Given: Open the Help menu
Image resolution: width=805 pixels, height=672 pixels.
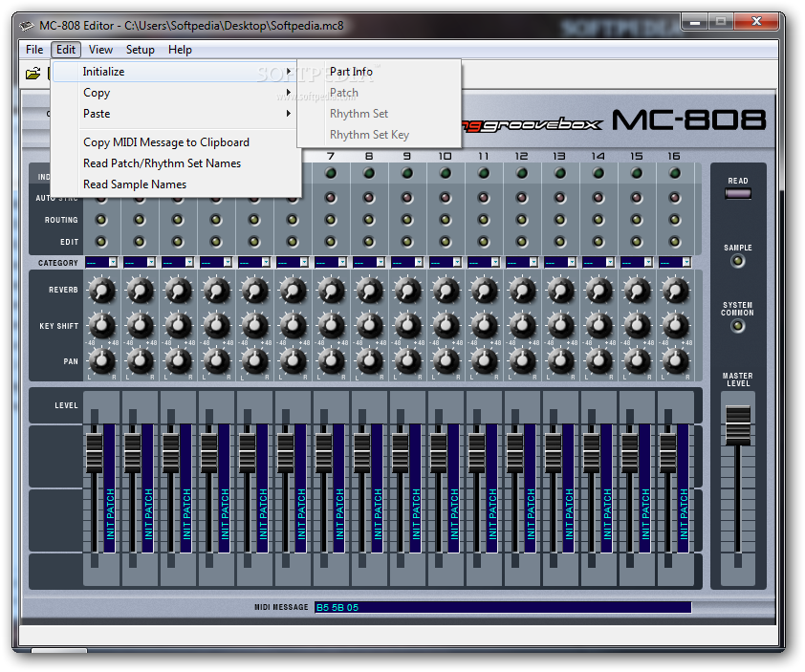Looking at the screenshot, I should 180,50.
